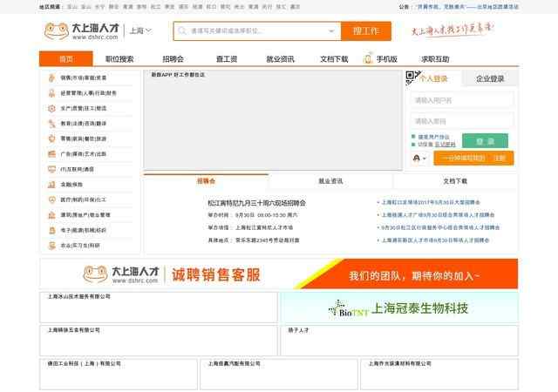The width and height of the screenshot is (558, 392).
Task: Click icon of eleventh sidebar category row
Action: [x=52, y=230]
